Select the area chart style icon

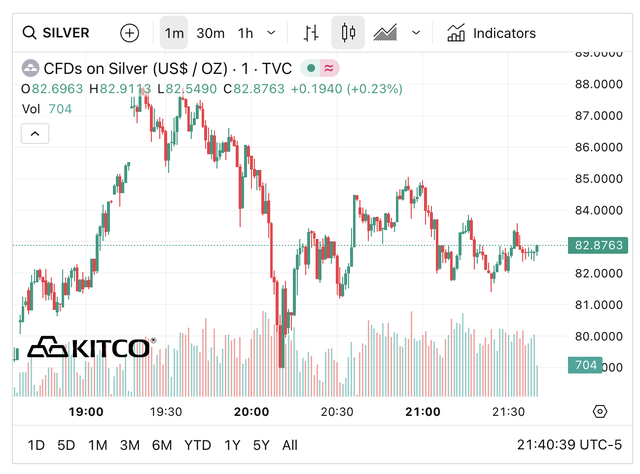[x=385, y=33]
